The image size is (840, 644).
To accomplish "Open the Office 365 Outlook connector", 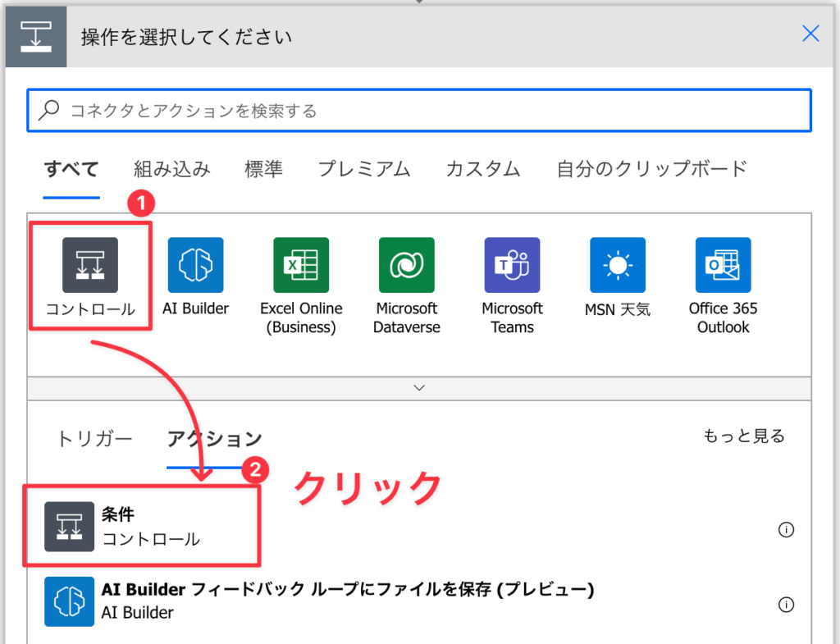I will coord(724,265).
